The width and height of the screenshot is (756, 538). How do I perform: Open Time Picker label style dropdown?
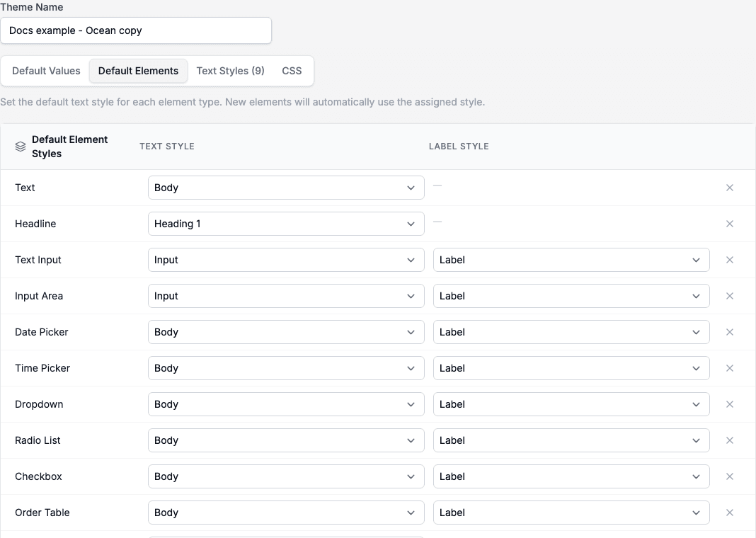(571, 368)
